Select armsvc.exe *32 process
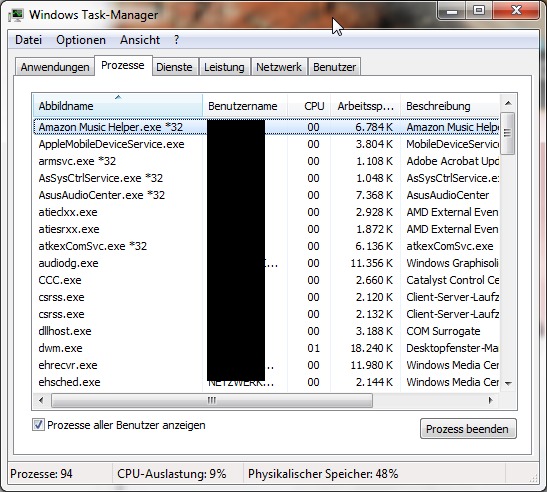547x492 pixels. pyautogui.click(x=266, y=161)
